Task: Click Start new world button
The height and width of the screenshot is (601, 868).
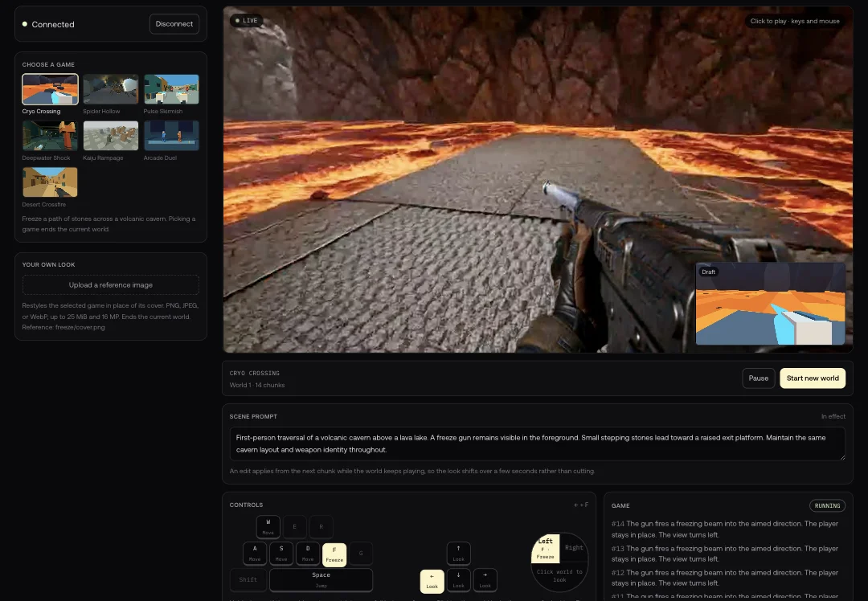Action: [x=813, y=378]
